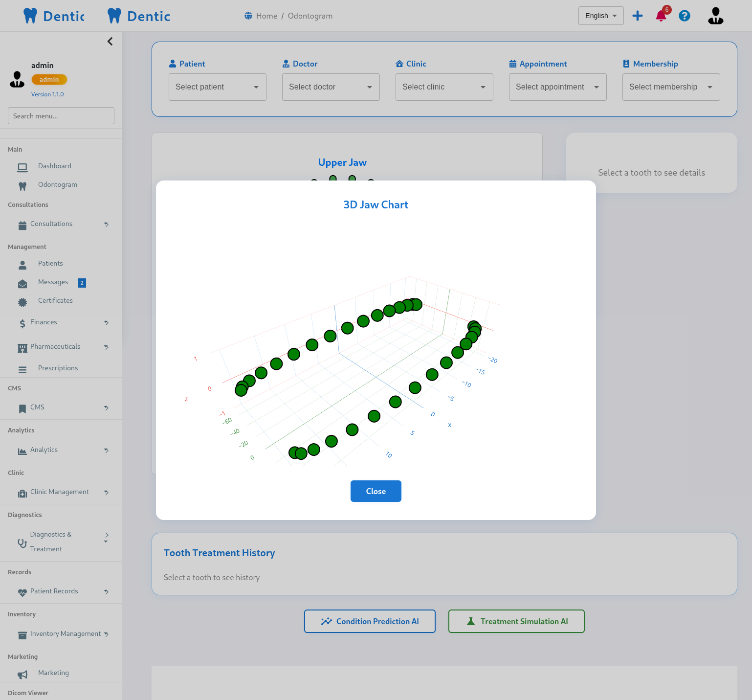Click the Odontogram tooth icon in sidebar
Image resolution: width=752 pixels, height=700 pixels.
(22, 186)
